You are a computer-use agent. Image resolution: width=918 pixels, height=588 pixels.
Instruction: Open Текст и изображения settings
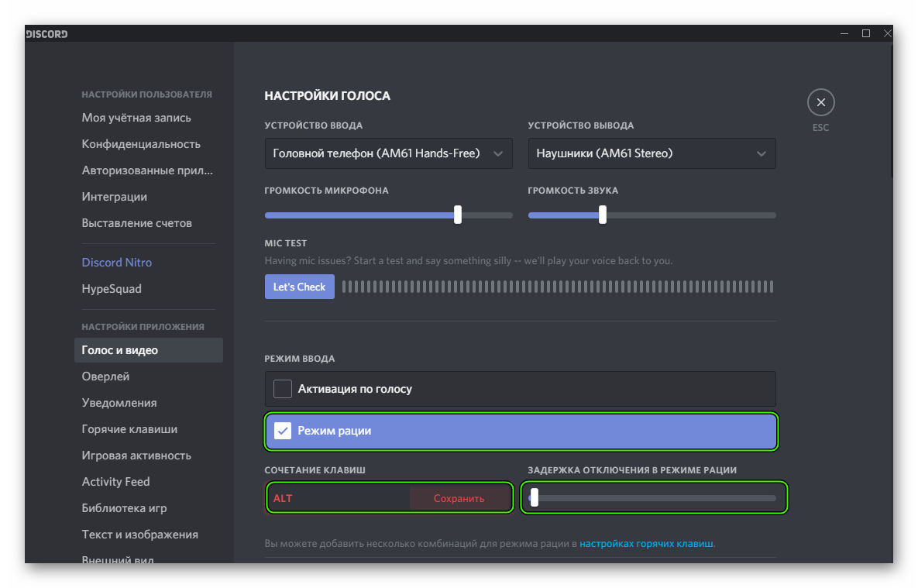pos(140,535)
